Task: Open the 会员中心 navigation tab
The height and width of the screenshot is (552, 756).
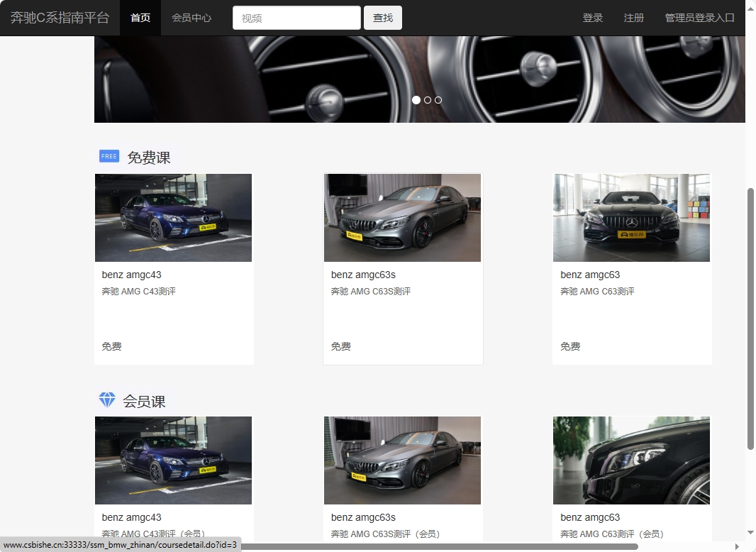Action: 191,18
